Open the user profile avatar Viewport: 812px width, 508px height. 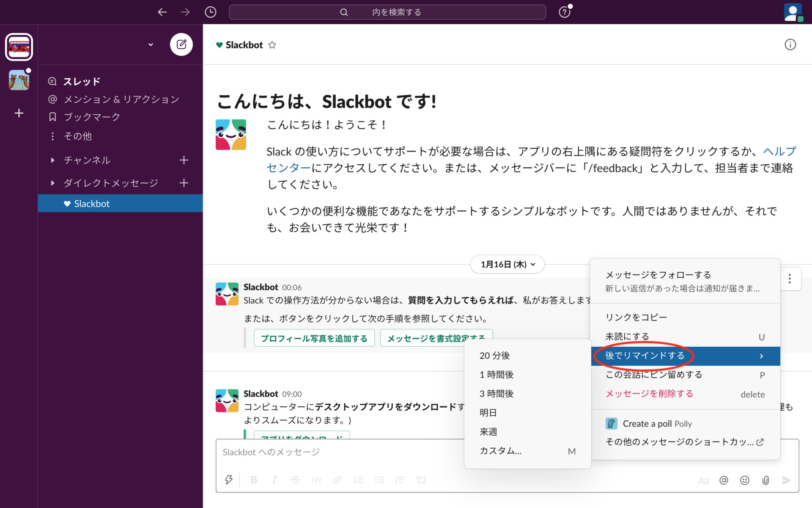[x=793, y=12]
